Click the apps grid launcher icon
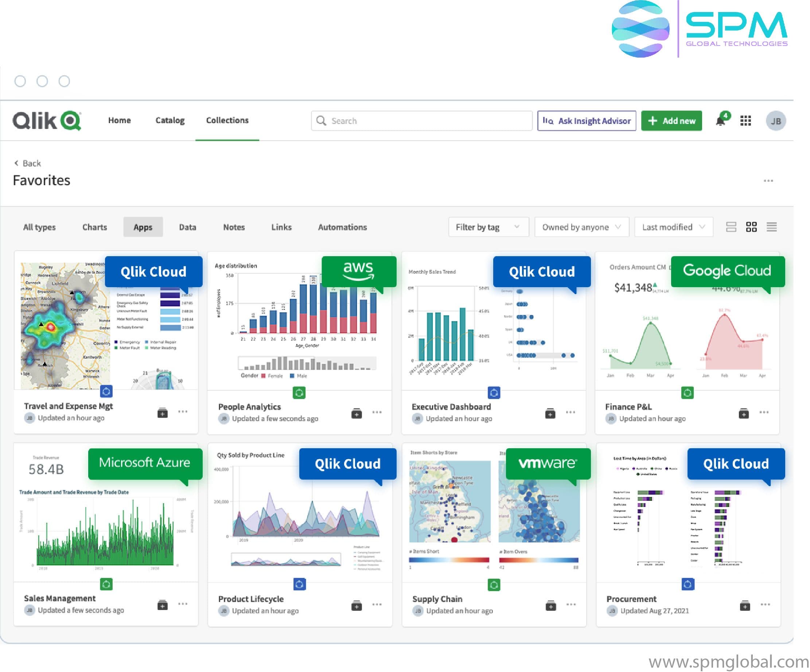Screen dimensions: 810x672 (x=745, y=120)
